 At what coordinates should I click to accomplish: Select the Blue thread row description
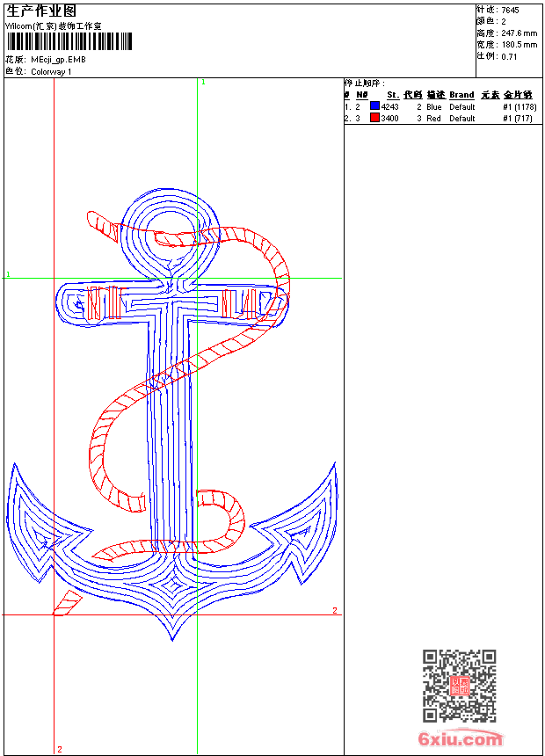(x=434, y=106)
